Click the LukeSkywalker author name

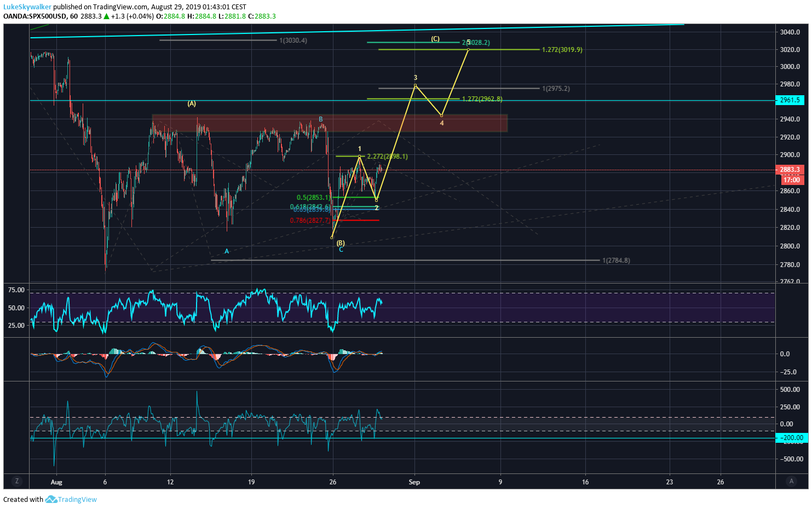[x=27, y=7]
